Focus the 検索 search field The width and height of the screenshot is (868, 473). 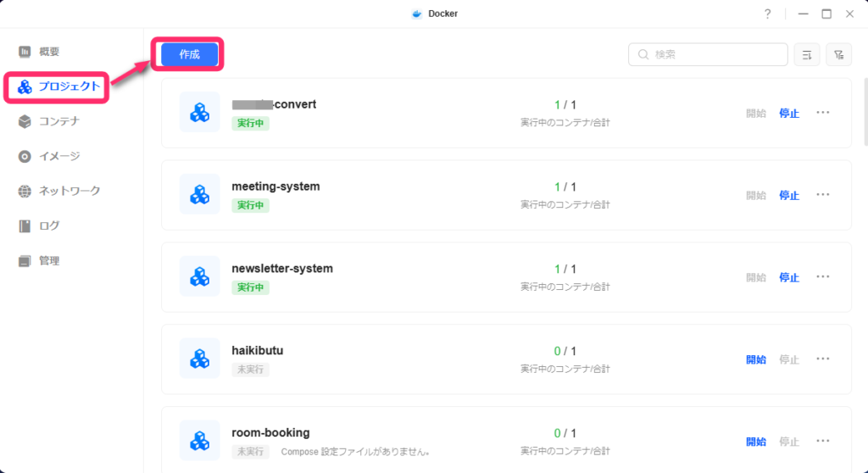point(708,54)
